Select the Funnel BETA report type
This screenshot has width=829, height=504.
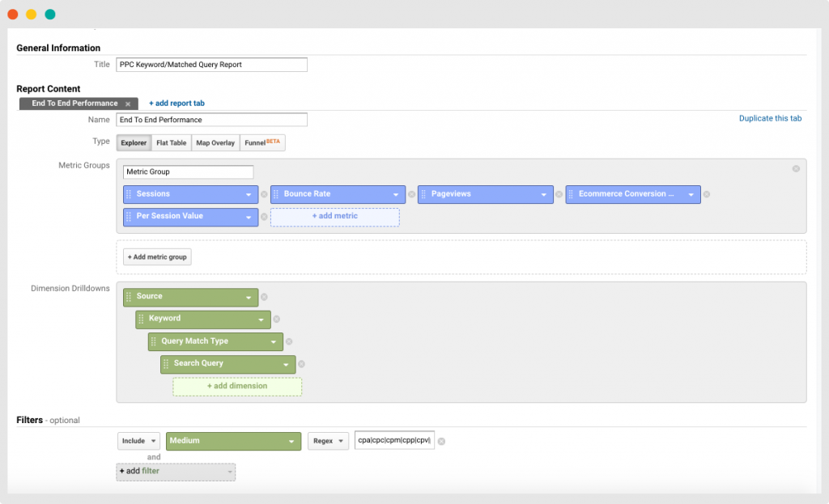pyautogui.click(x=262, y=143)
